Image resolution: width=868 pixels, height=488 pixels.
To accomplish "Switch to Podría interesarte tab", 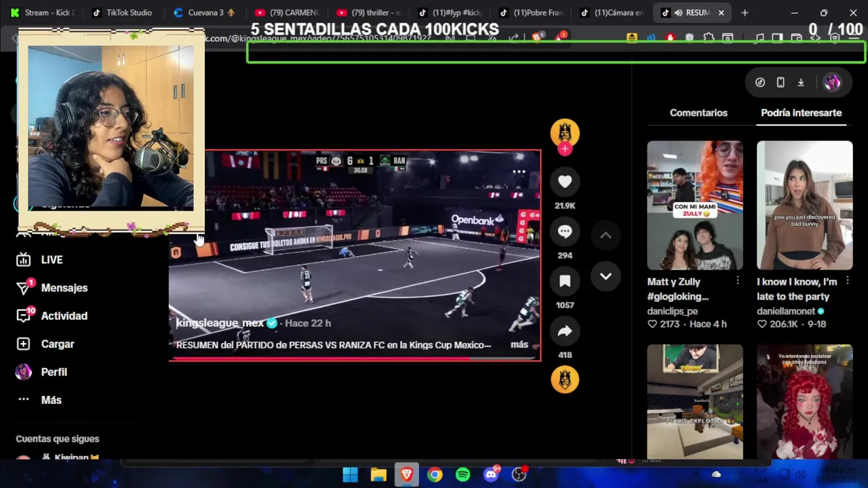I will point(801,113).
